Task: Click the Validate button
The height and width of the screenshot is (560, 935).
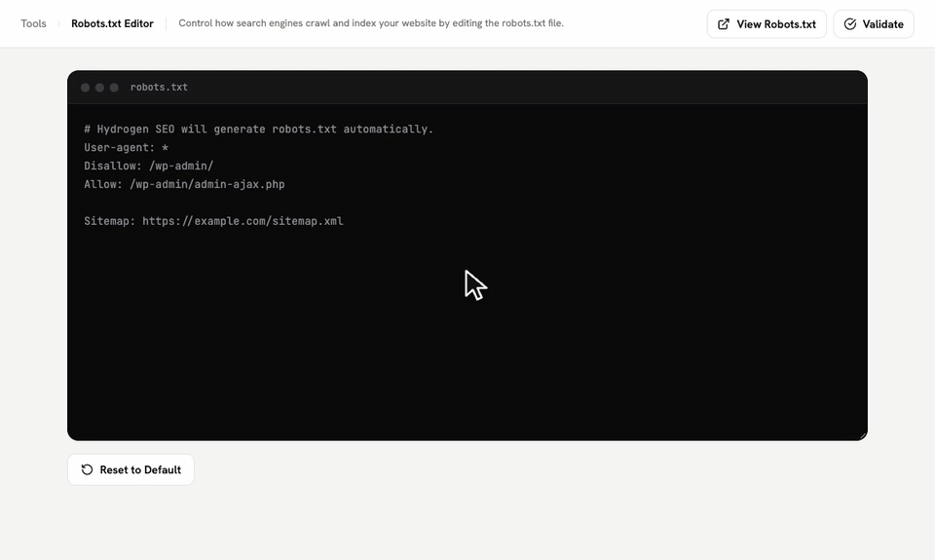Action: point(874,24)
